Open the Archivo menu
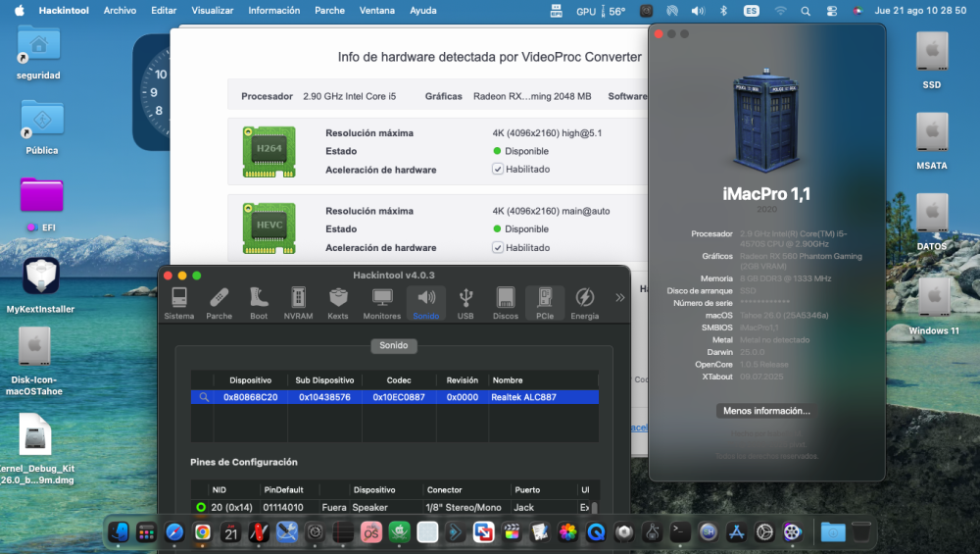 120,11
